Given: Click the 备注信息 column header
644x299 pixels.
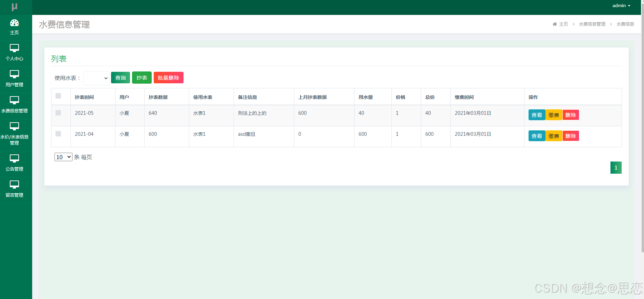Looking at the screenshot, I should [x=248, y=97].
